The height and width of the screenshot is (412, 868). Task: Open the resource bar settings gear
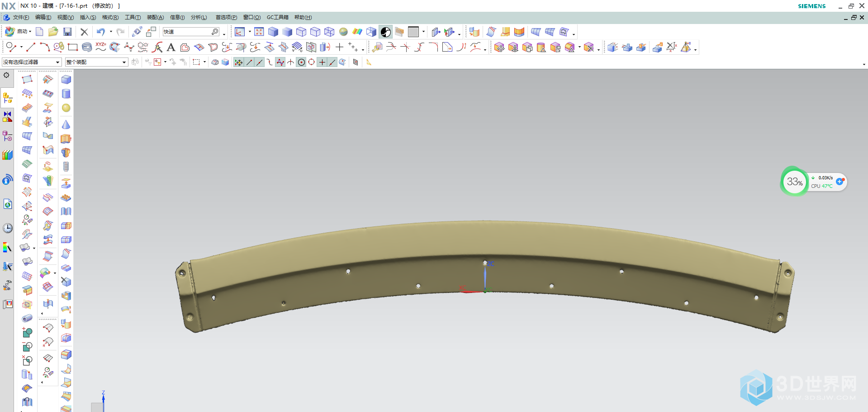(x=6, y=75)
